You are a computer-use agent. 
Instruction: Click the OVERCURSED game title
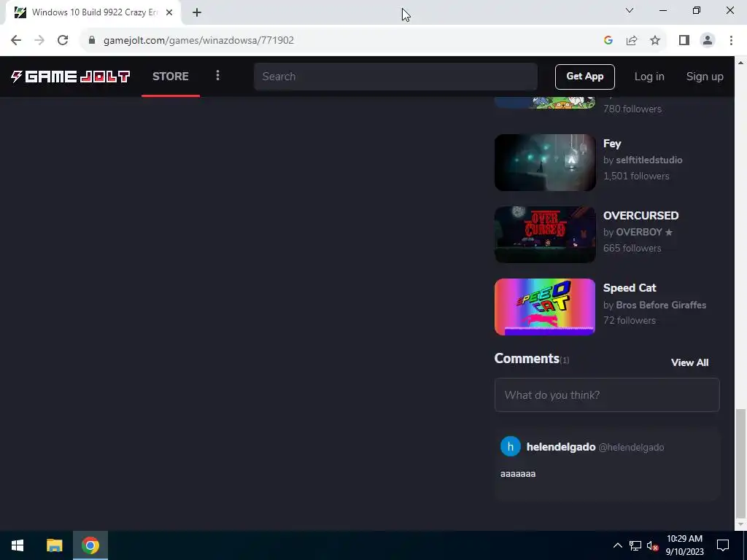(x=640, y=216)
